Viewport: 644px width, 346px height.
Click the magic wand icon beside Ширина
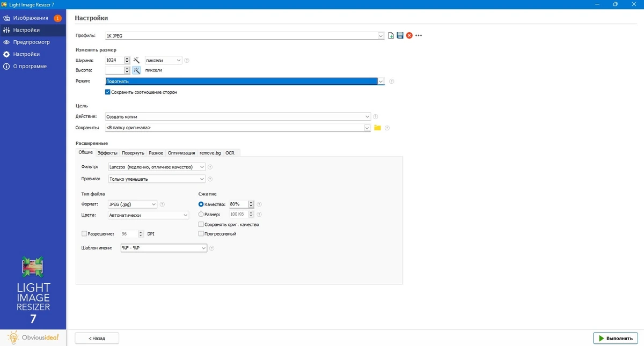coord(136,61)
